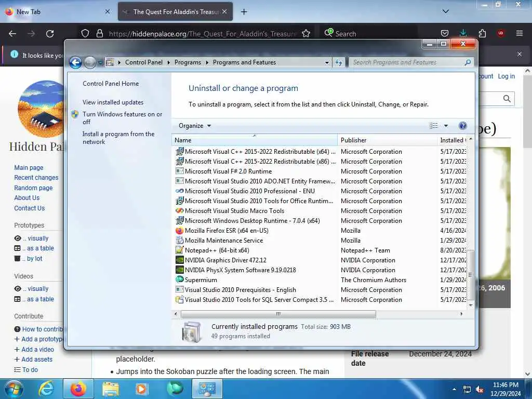
Task: Open Firefox downloads arrow icon
Action: coord(463,33)
